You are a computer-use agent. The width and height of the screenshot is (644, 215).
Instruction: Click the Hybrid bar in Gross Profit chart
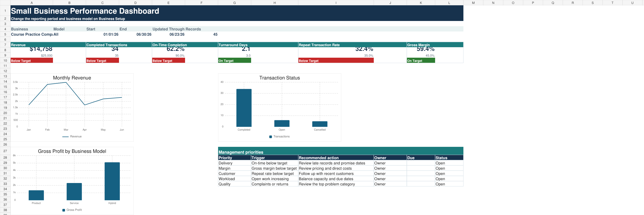point(112,181)
